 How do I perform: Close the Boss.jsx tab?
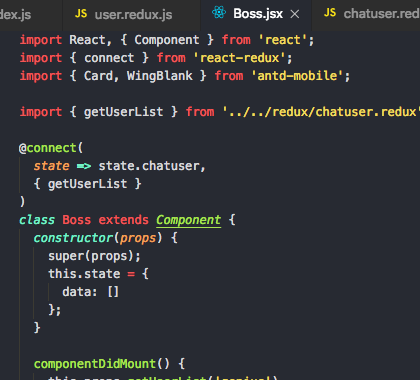point(295,14)
